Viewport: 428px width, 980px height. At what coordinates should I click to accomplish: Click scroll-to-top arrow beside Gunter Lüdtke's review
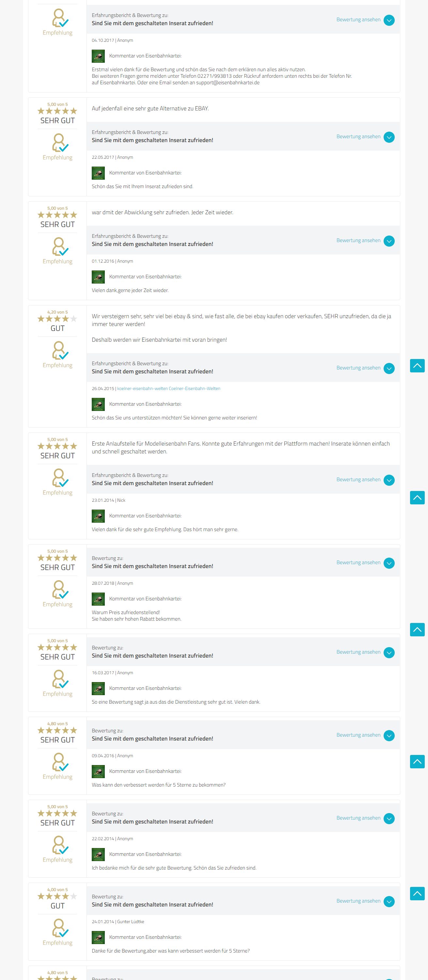[x=417, y=893]
